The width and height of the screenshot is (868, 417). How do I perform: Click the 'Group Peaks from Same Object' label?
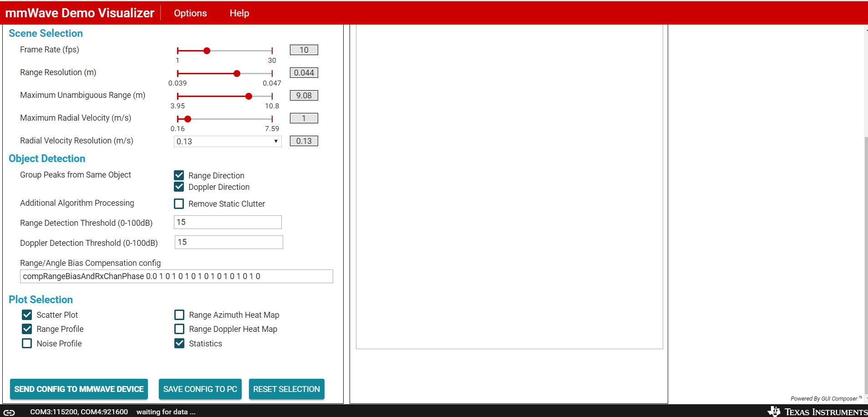click(x=76, y=175)
